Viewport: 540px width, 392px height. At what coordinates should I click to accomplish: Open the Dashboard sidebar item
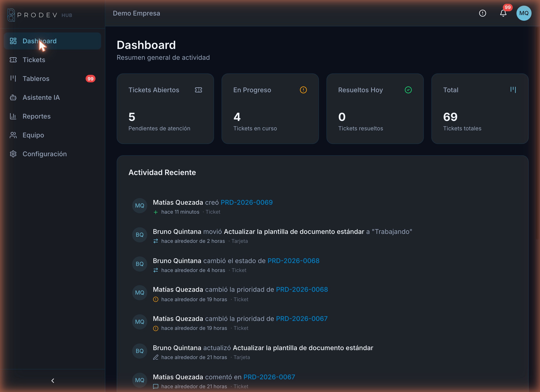52,41
